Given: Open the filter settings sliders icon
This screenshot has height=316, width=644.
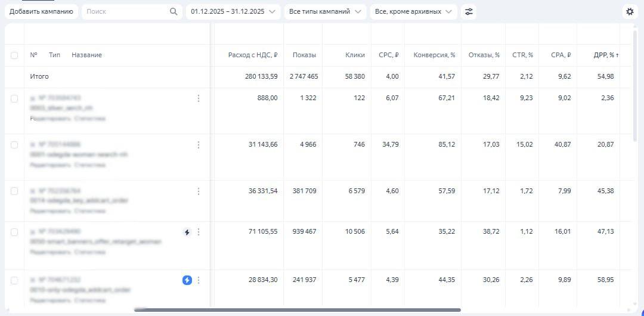Looking at the screenshot, I should (x=469, y=11).
